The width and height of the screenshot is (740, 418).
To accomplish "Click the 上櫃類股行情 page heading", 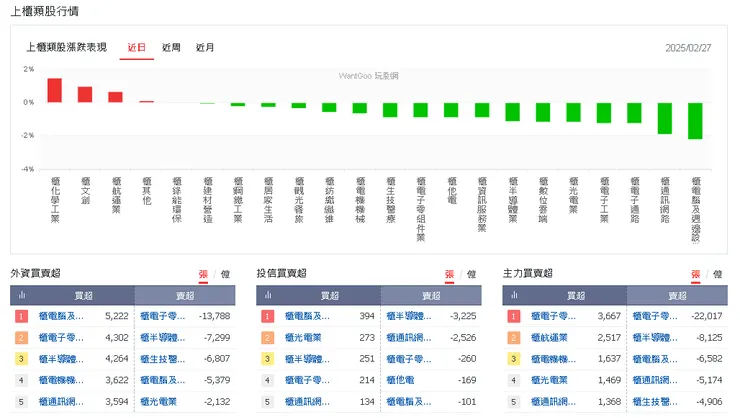I will click(45, 11).
